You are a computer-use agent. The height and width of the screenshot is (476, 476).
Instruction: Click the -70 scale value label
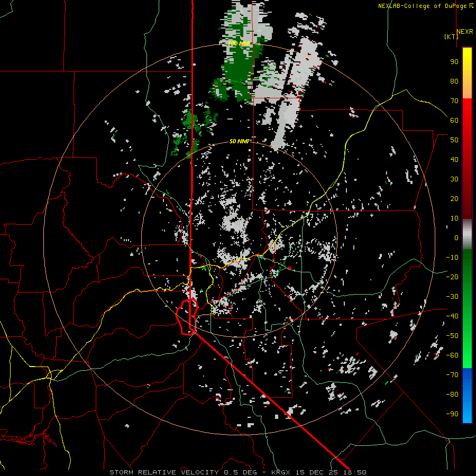tap(452, 375)
